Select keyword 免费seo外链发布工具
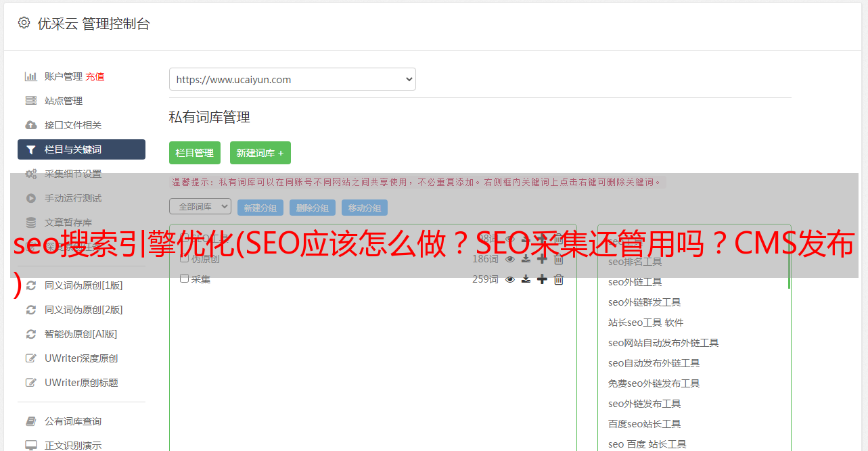This screenshot has height=451, width=868. coord(654,383)
